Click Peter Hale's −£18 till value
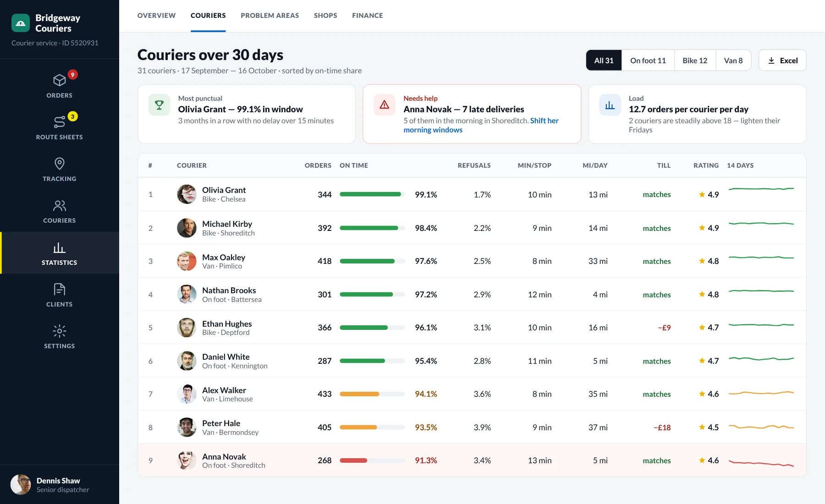 662,427
